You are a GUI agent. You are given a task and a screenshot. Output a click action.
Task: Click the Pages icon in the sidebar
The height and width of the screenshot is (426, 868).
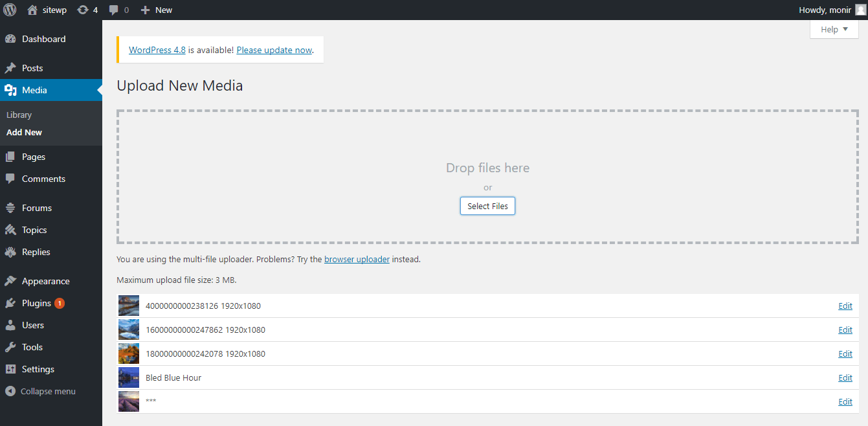click(10, 157)
